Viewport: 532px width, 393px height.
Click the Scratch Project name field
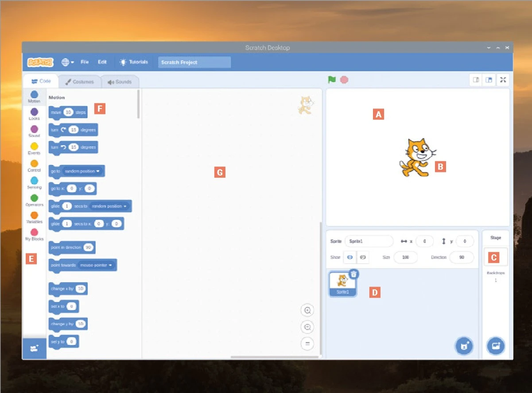194,62
